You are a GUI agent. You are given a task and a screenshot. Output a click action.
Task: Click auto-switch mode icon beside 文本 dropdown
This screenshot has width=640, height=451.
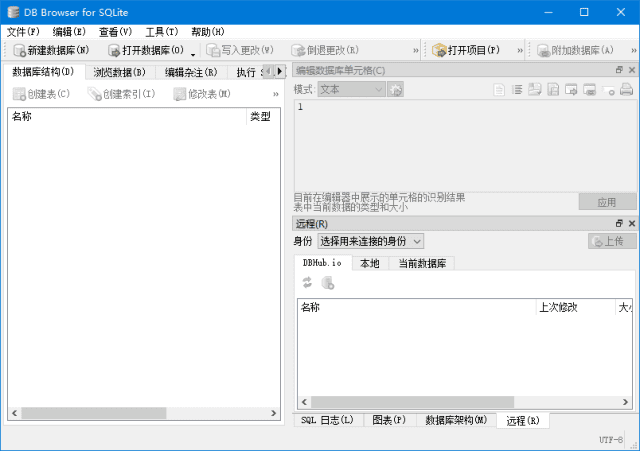[x=396, y=89]
